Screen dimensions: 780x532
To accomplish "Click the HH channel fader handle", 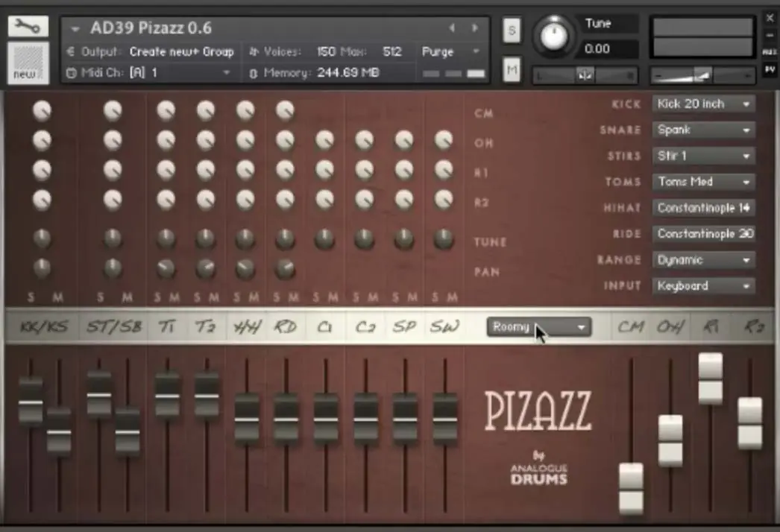I will (x=247, y=419).
